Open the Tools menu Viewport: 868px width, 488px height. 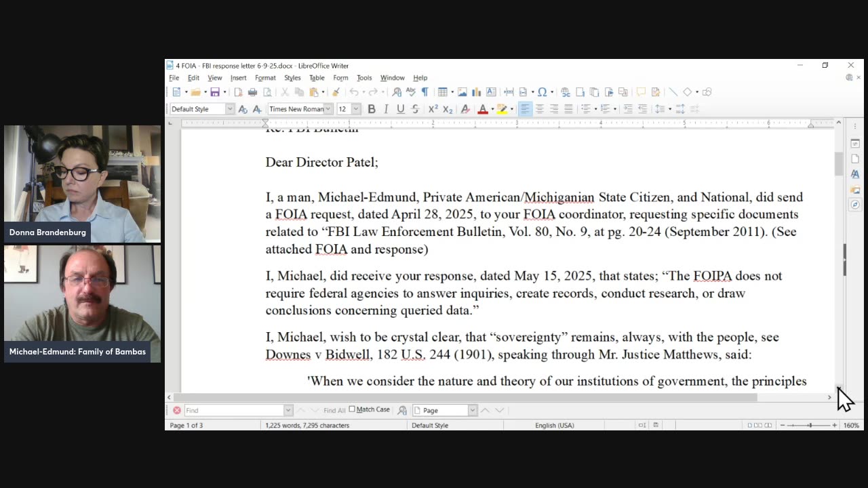coord(364,78)
